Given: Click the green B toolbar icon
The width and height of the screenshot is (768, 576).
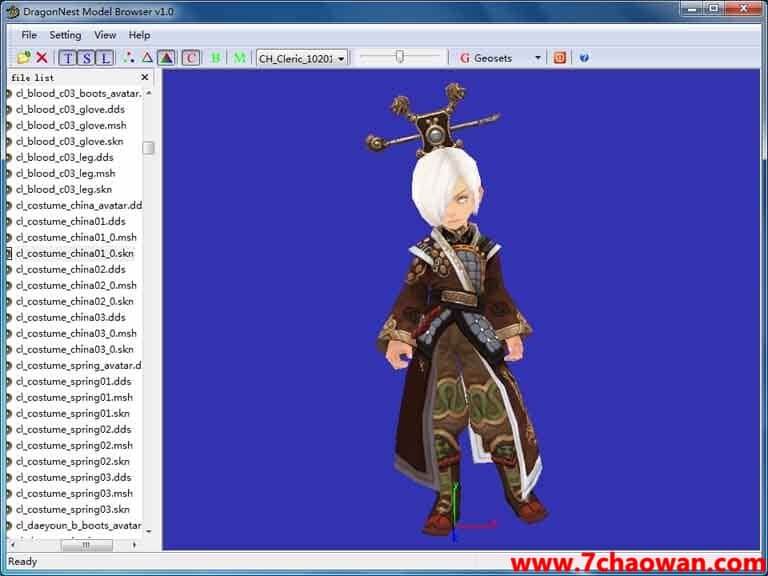Looking at the screenshot, I should pyautogui.click(x=216, y=58).
